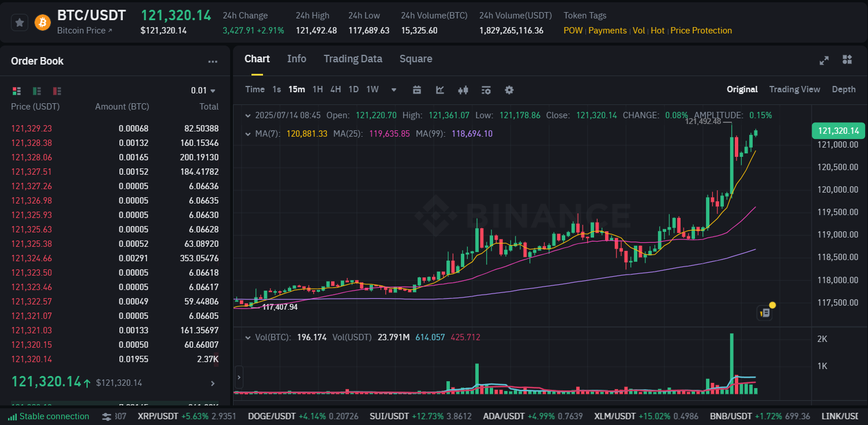Click the MA(7) value 120,881.33
Image resolution: width=868 pixels, height=425 pixels.
coord(307,134)
